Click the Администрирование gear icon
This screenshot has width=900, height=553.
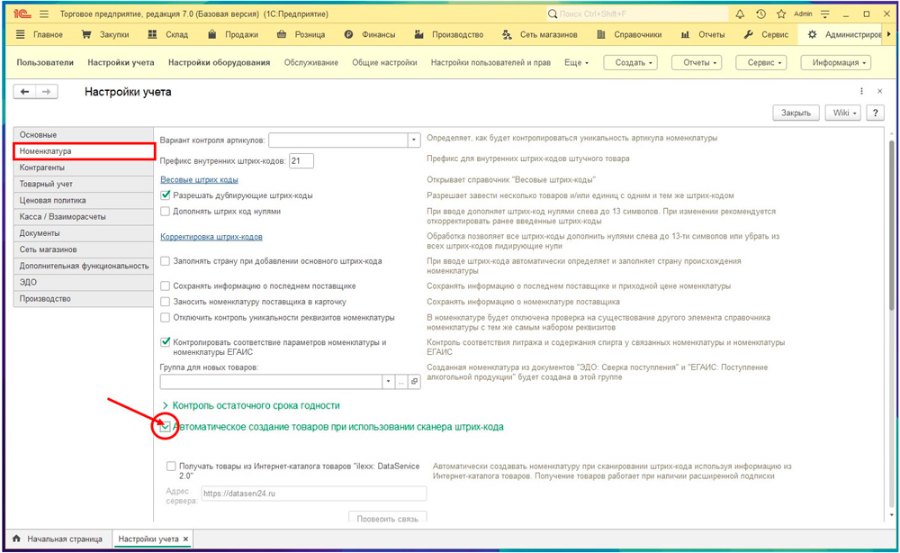pos(812,34)
